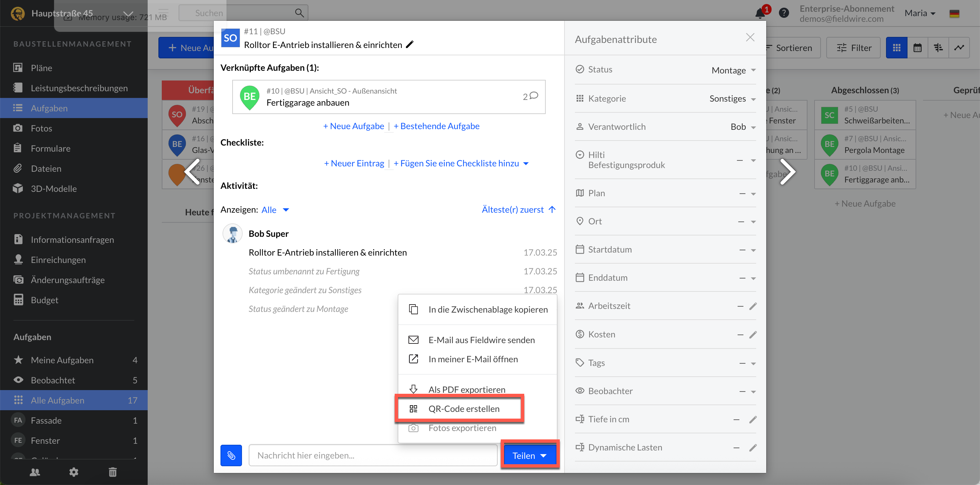Click the Teilen button

coord(529,455)
